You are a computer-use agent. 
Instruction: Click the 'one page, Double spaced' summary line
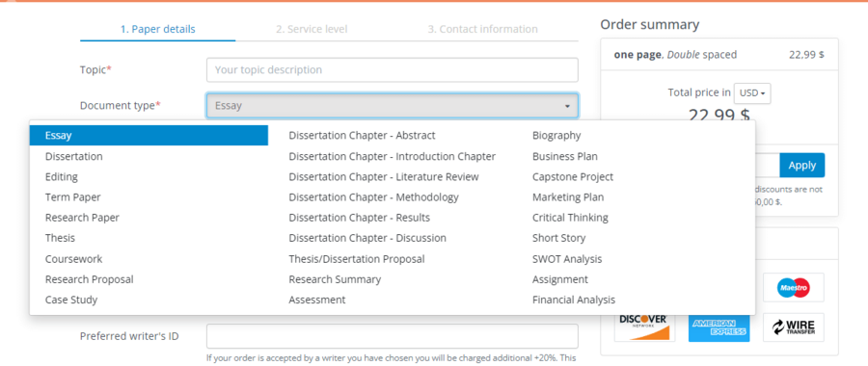click(x=675, y=55)
